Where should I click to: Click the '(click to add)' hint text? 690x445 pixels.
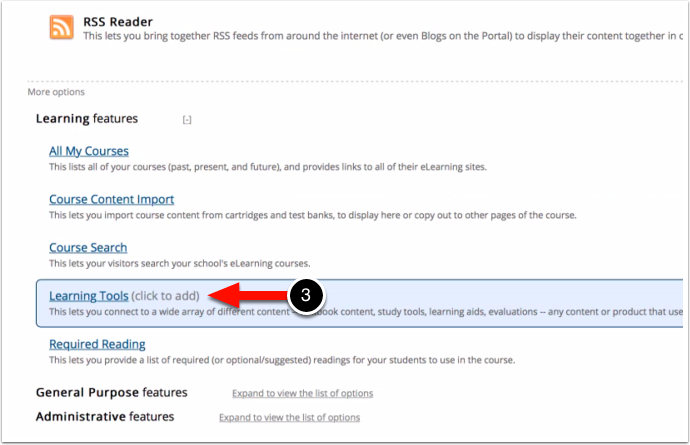[165, 296]
